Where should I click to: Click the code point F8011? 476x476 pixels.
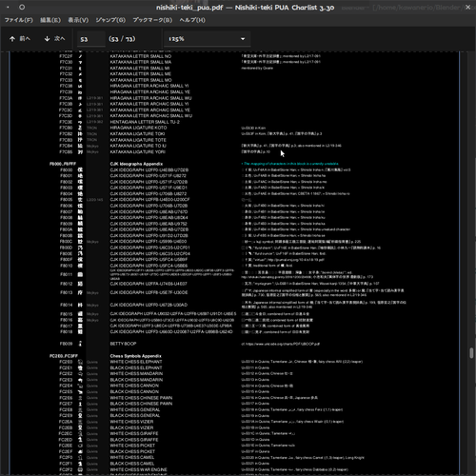[x=67, y=274]
